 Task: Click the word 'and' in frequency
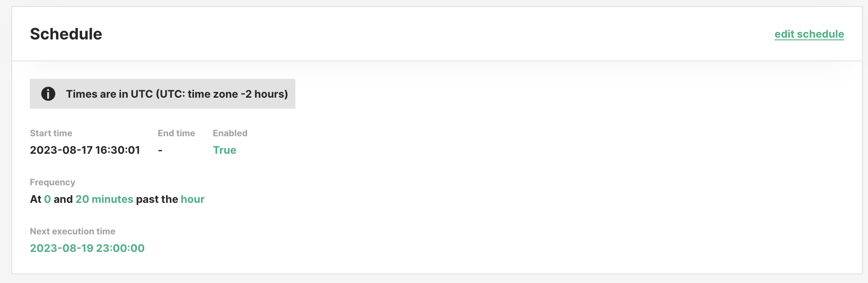point(63,199)
